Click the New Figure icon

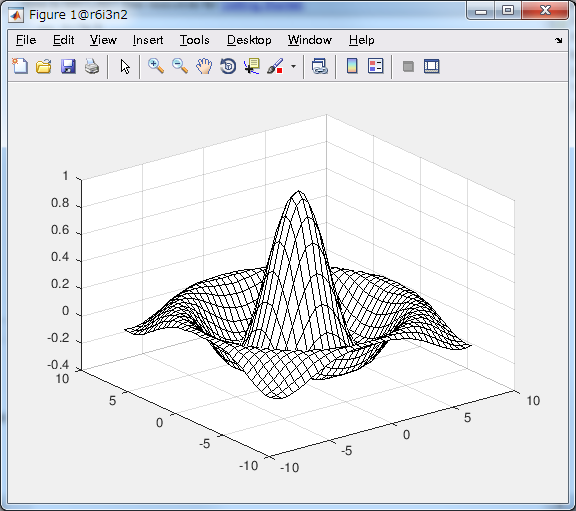click(20, 66)
